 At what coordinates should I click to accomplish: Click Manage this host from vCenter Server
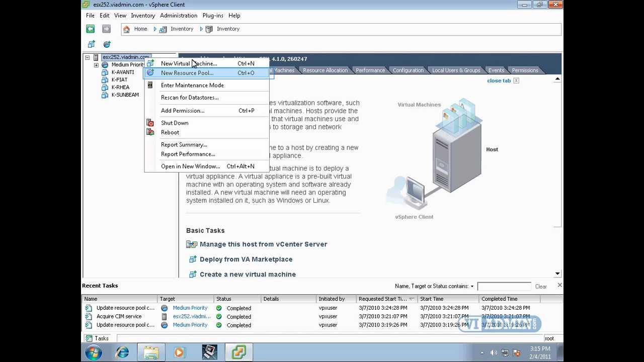(x=263, y=244)
